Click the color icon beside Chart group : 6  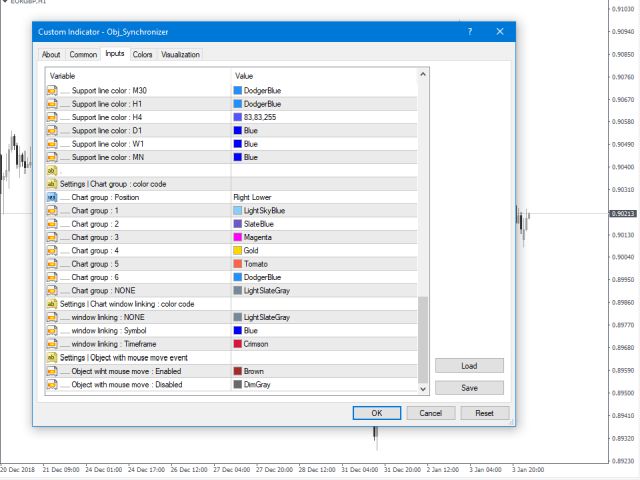pyautogui.click(x=52, y=278)
